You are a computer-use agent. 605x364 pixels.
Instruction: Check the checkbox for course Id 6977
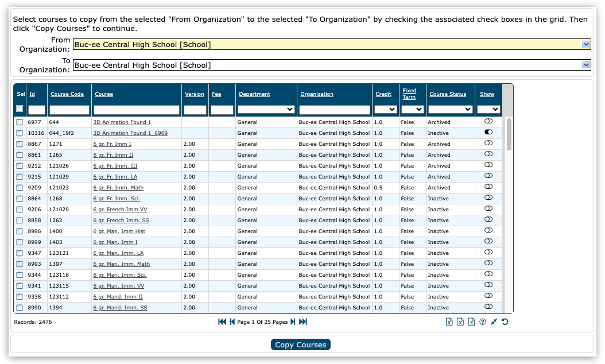pyautogui.click(x=19, y=122)
